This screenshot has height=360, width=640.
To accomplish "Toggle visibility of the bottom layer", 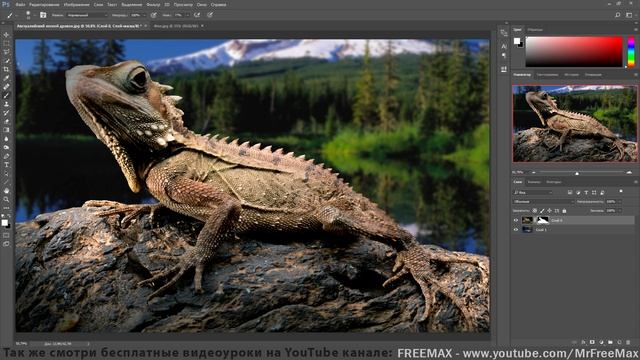I will pyautogui.click(x=516, y=230).
